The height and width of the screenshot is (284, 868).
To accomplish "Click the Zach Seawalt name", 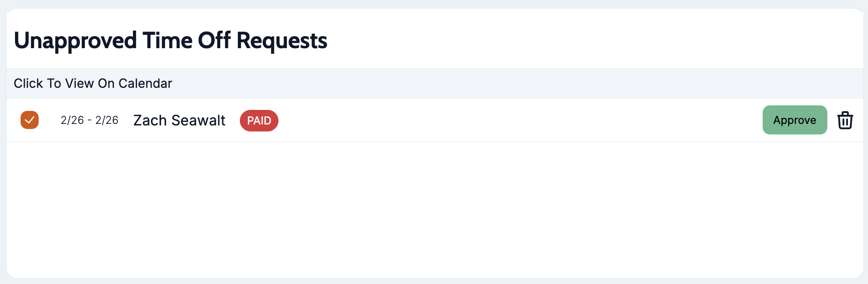I will [179, 120].
